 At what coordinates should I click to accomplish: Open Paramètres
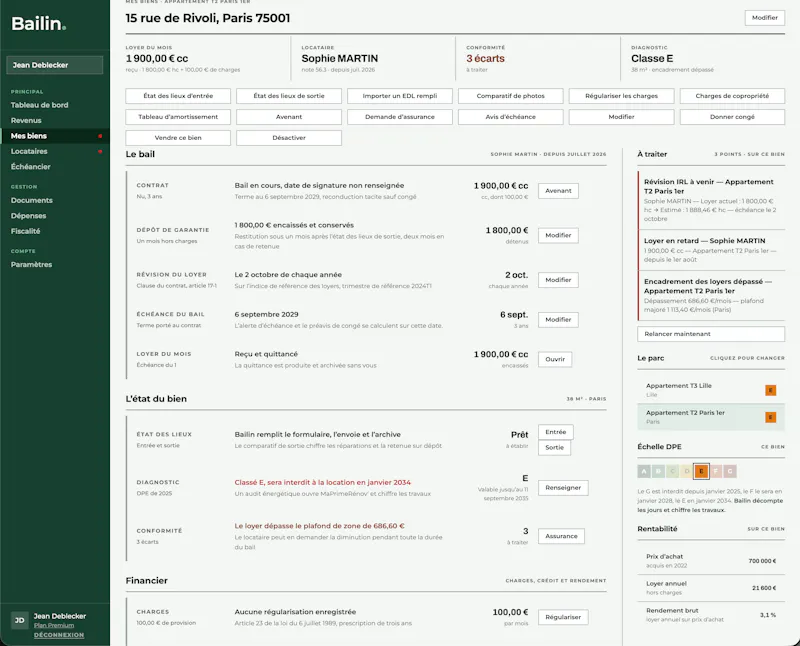pos(31,264)
